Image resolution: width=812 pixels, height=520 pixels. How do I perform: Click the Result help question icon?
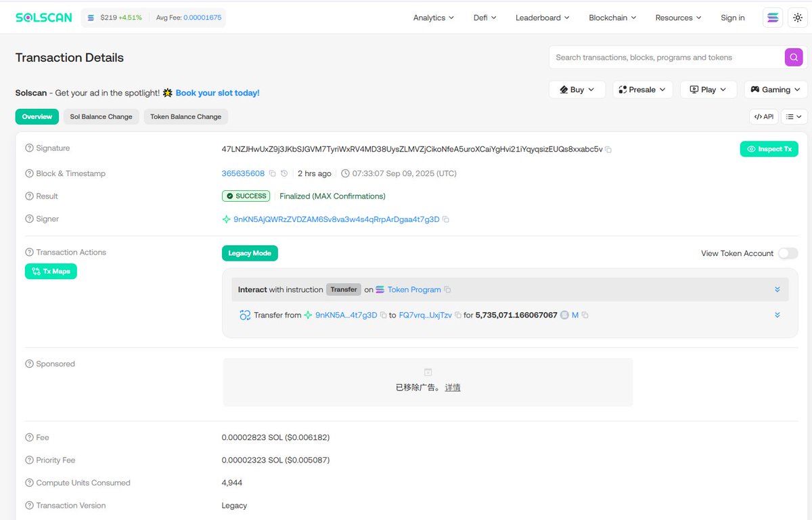tap(29, 196)
